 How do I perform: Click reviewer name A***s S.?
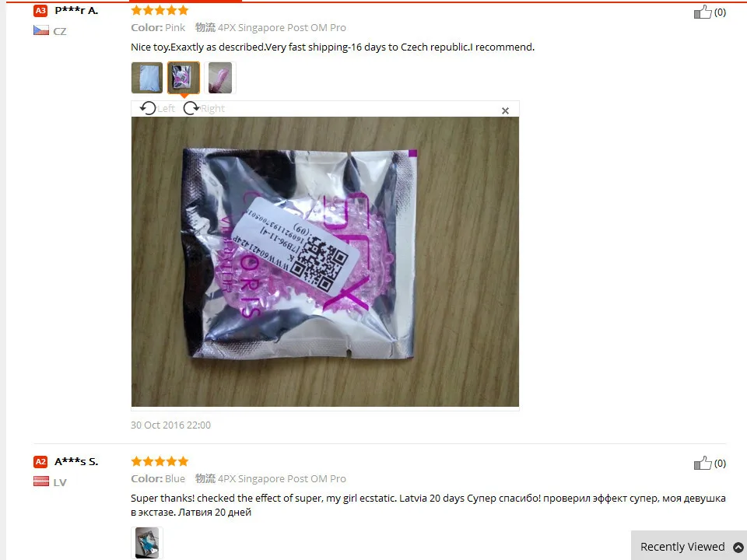[76, 461]
